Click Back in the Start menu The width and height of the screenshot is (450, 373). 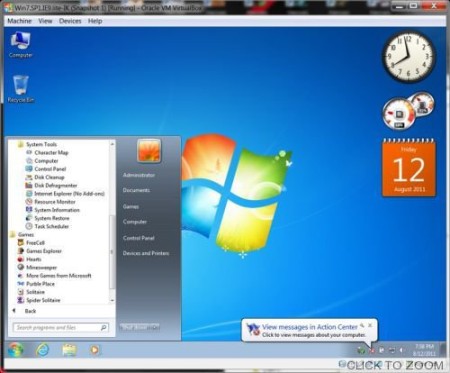coord(30,311)
